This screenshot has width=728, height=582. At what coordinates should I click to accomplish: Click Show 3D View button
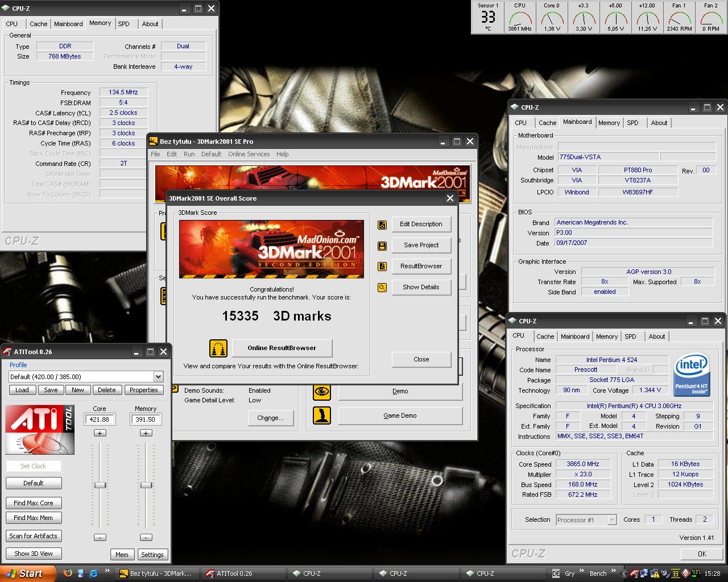click(x=34, y=554)
